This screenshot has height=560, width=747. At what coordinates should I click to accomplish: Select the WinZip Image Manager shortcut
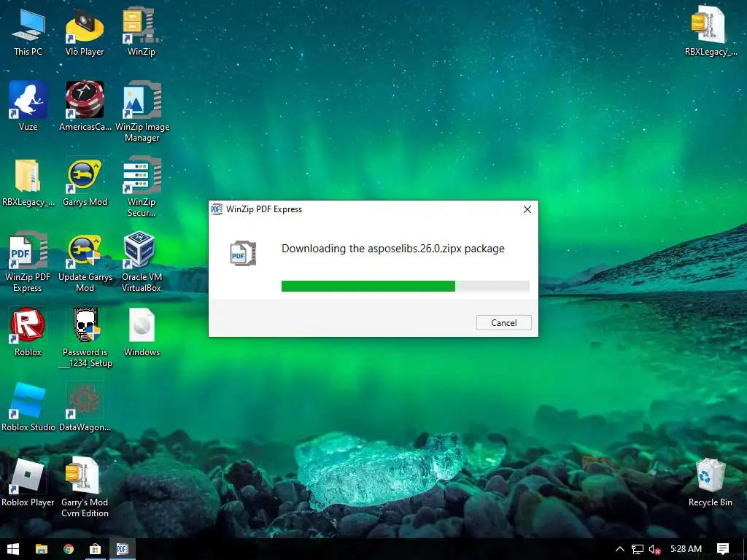(142, 112)
